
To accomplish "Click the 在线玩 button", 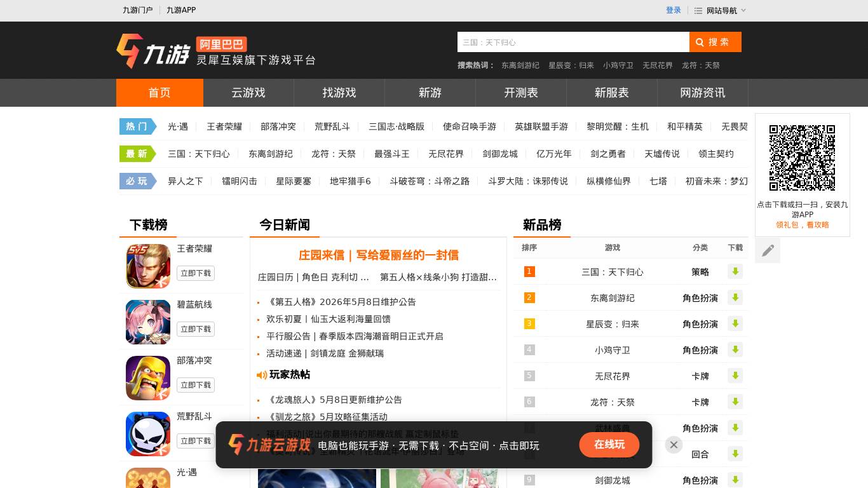I will (x=609, y=445).
